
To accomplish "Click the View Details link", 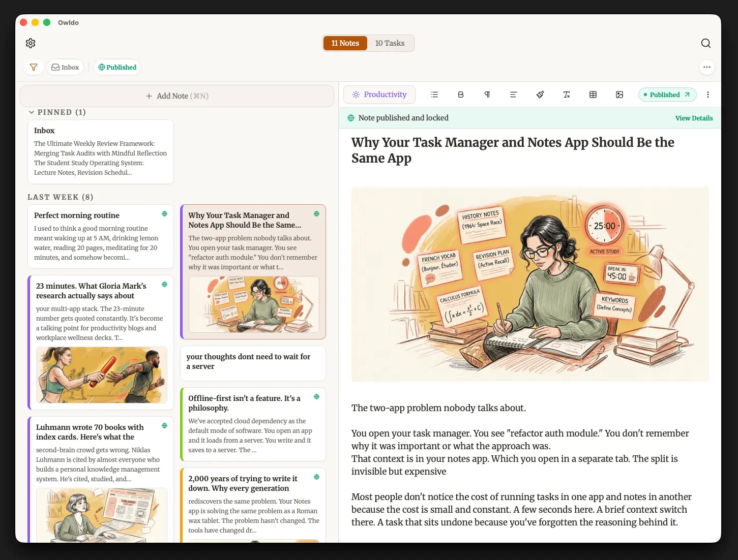I will click(694, 118).
